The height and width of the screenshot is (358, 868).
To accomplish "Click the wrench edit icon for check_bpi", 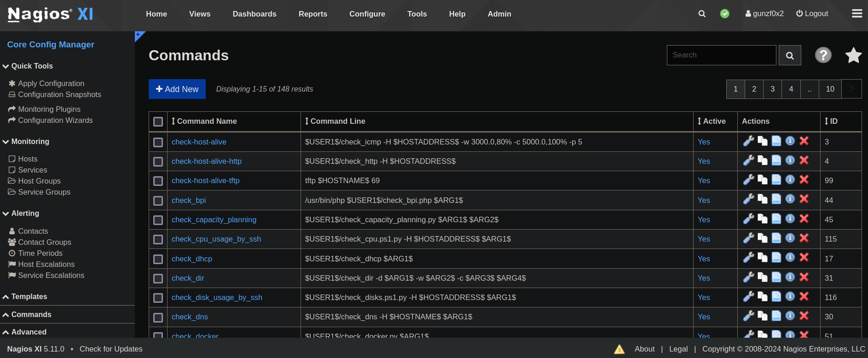I will [x=748, y=199].
